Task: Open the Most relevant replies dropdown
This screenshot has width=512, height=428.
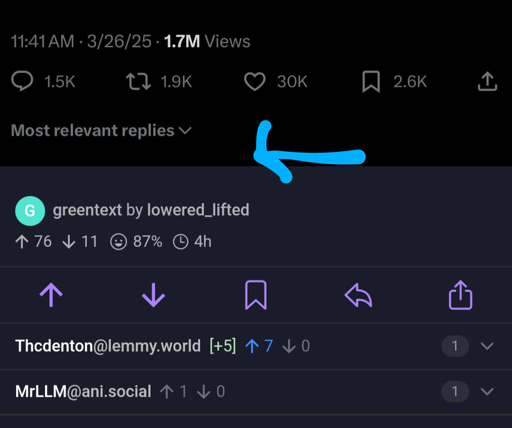Action: (101, 130)
